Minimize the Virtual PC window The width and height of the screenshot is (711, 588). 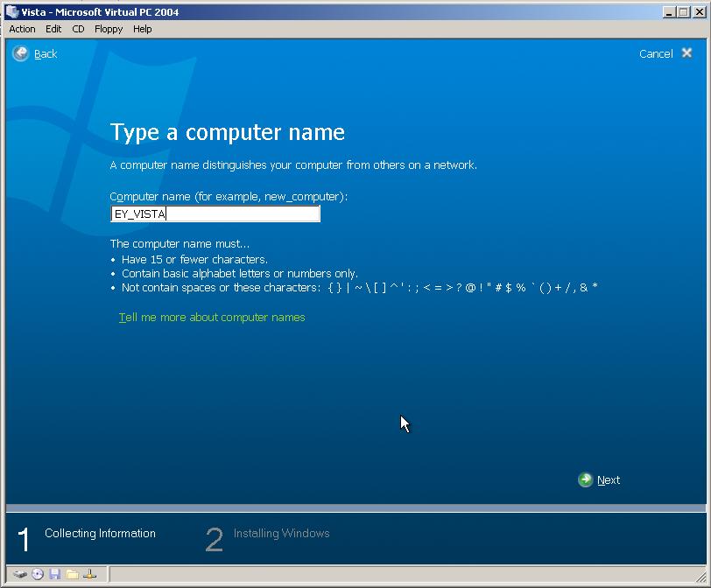669,12
